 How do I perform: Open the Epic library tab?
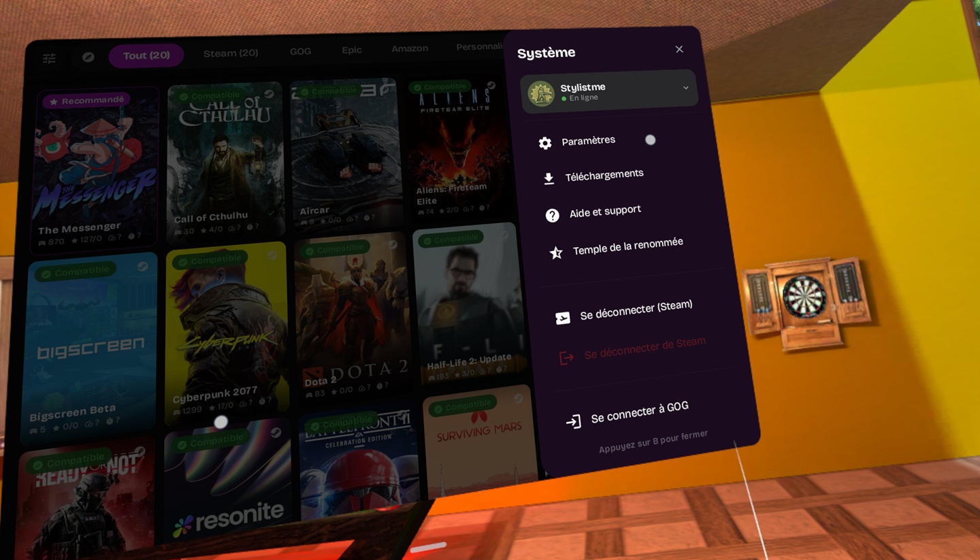(x=352, y=50)
